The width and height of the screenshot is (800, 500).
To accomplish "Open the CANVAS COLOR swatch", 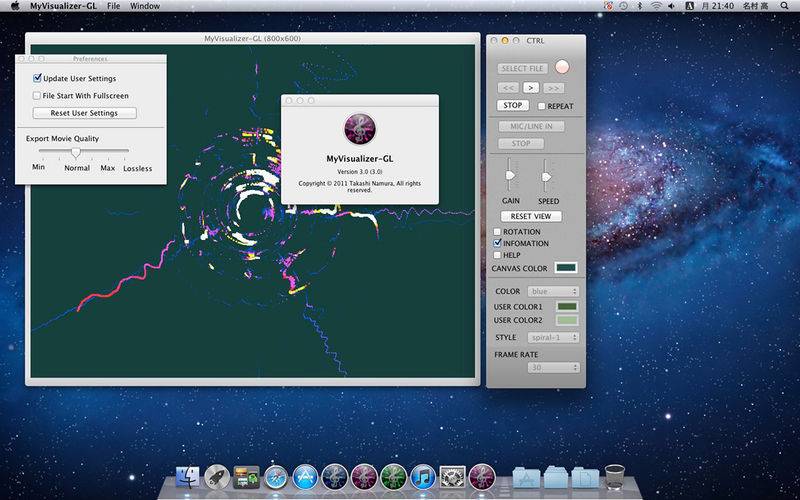I will [566, 268].
